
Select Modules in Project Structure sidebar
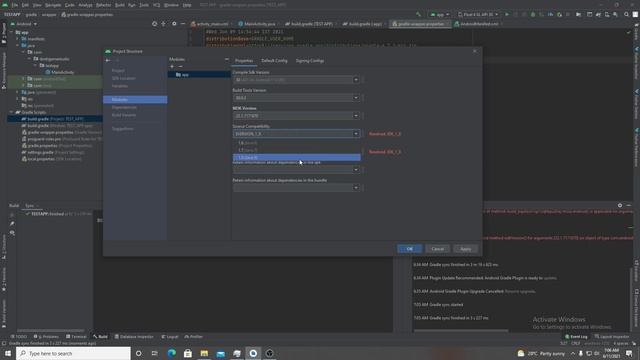tap(135, 100)
